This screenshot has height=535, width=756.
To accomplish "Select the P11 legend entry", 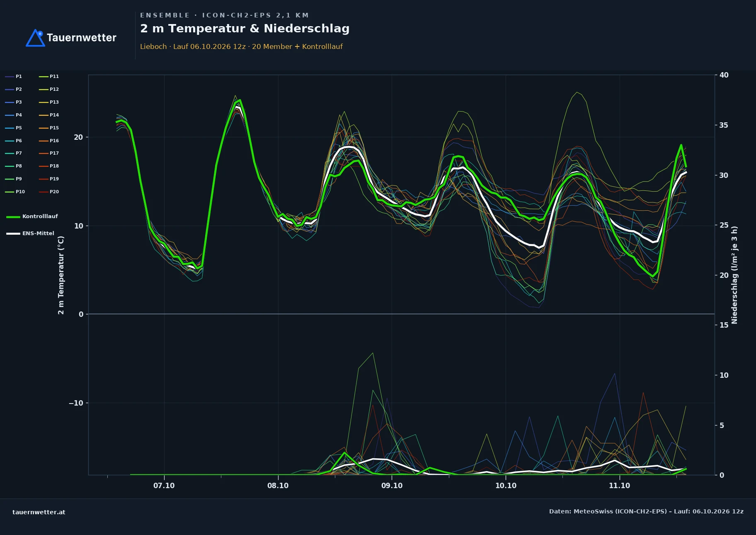I will (49, 76).
